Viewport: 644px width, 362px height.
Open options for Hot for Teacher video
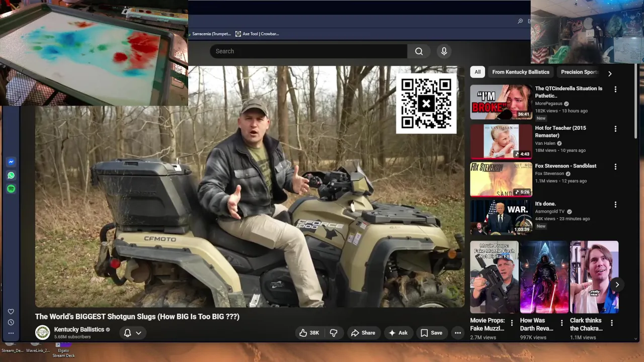coord(615,129)
